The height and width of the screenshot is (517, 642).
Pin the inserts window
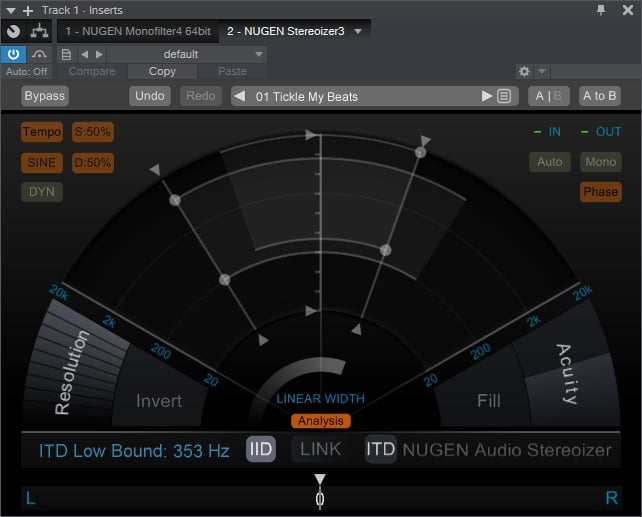601,10
